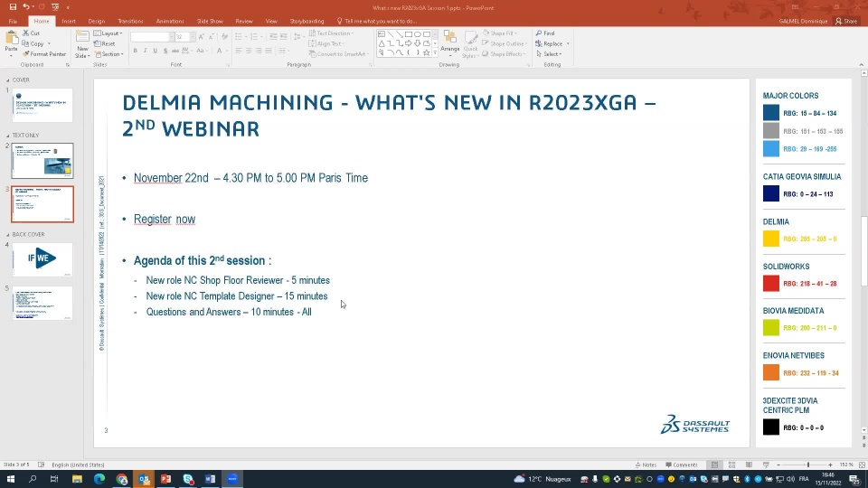This screenshot has width=868, height=488.
Task: Select slide 4 IF WE thumbnail
Action: tap(42, 259)
